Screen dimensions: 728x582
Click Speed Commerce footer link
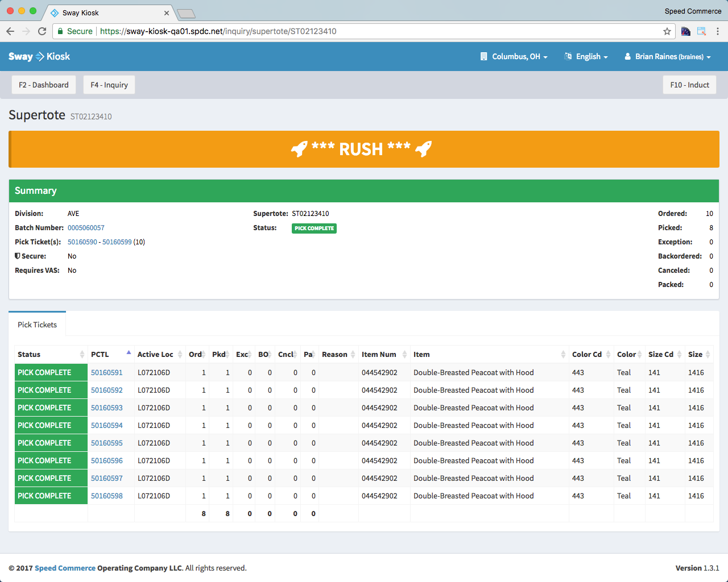(x=65, y=568)
